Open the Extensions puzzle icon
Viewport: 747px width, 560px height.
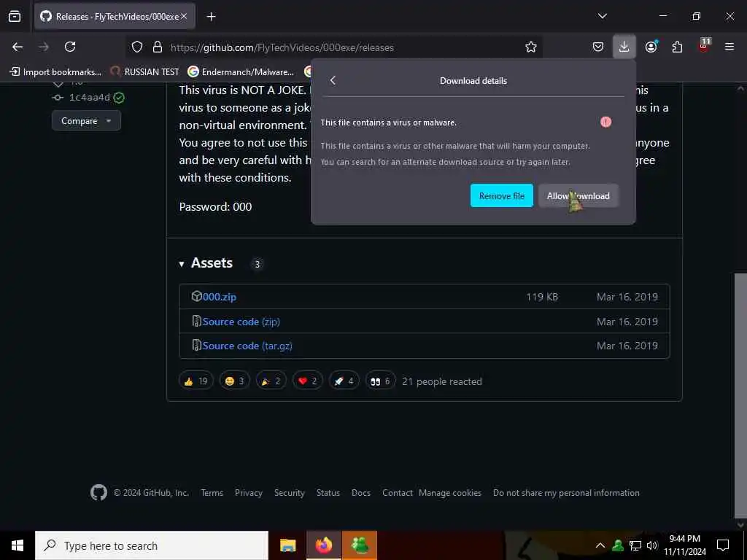677,47
